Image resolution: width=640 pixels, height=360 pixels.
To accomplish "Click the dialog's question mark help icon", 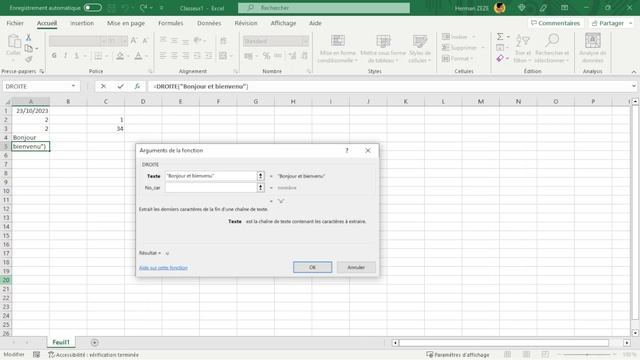I will pyautogui.click(x=347, y=150).
